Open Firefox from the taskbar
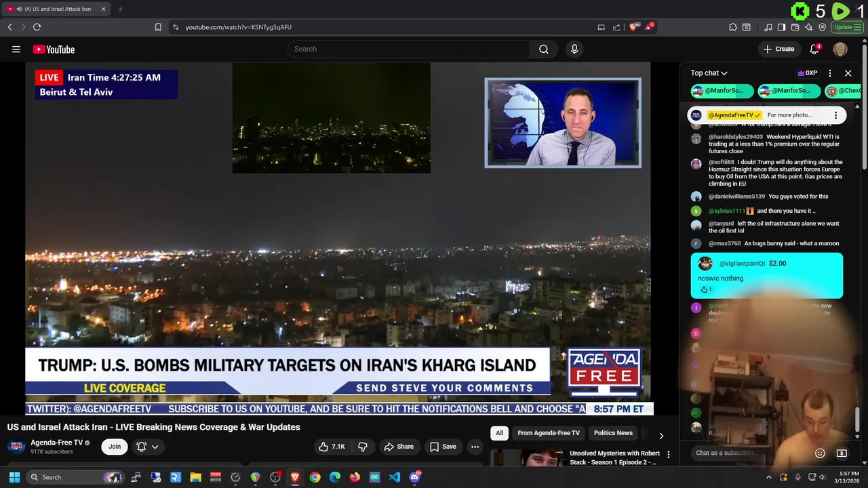Screen dimensions: 868x488 click(355, 477)
